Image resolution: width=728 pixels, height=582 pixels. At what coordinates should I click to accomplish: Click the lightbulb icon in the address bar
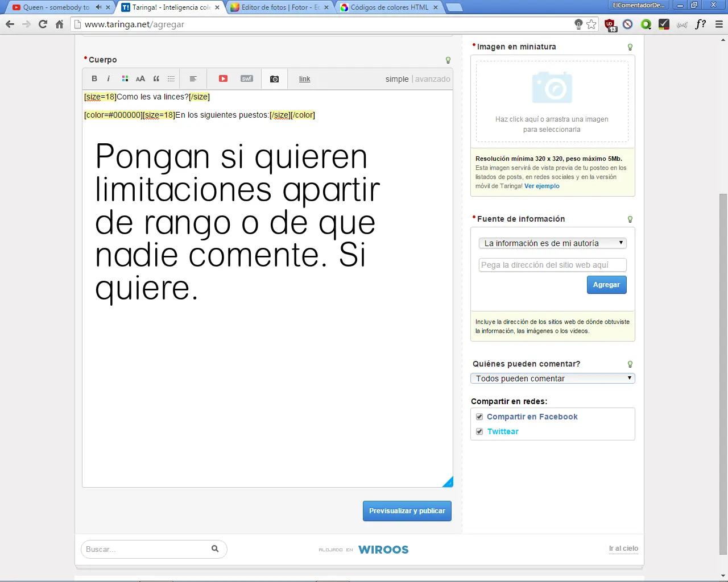click(x=578, y=24)
